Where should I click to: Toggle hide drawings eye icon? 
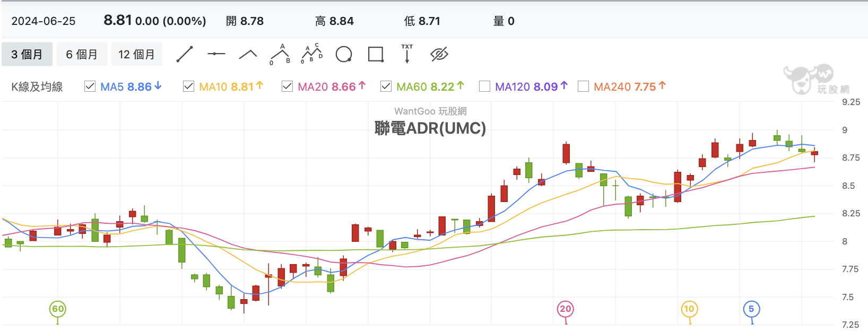pos(439,54)
